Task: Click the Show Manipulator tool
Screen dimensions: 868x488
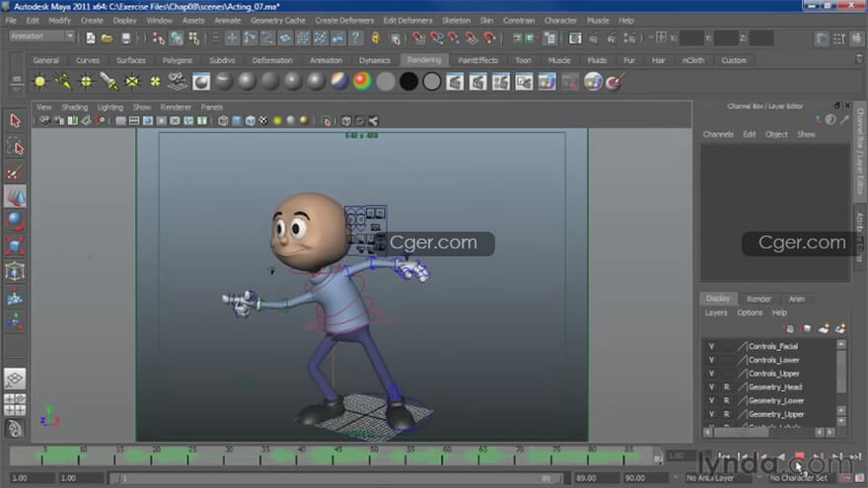Action: click(15, 321)
